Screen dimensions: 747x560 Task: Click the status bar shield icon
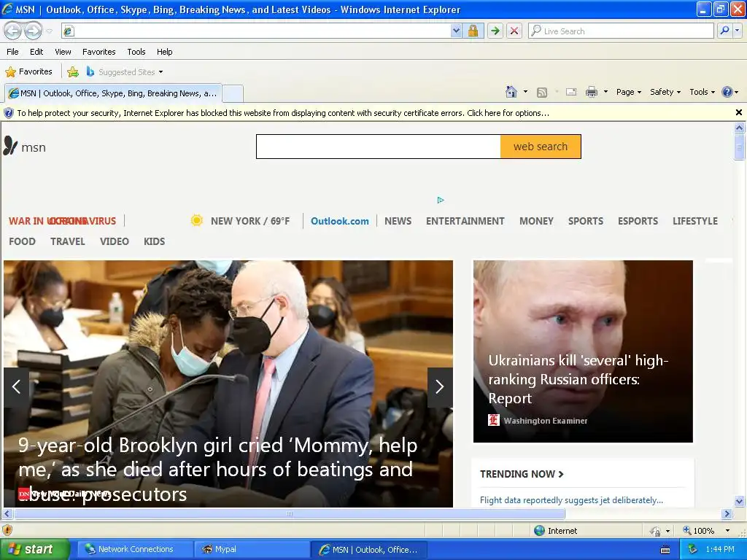click(x=7, y=530)
